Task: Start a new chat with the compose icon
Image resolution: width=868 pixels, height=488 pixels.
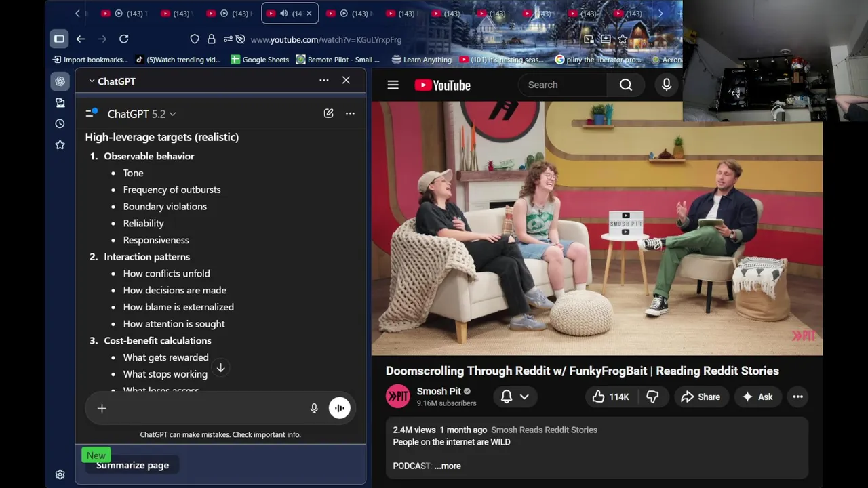Action: pyautogui.click(x=328, y=113)
